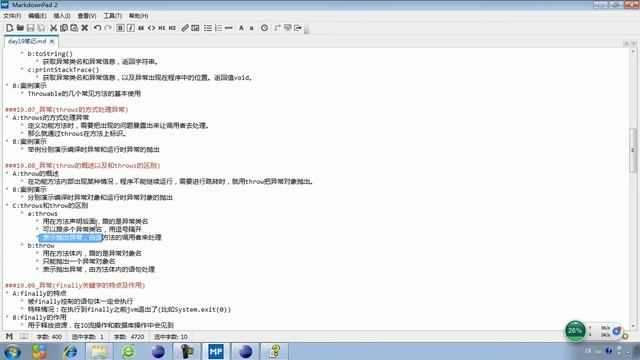
Task: Export the document with the arrow export icon
Action: pos(298,28)
